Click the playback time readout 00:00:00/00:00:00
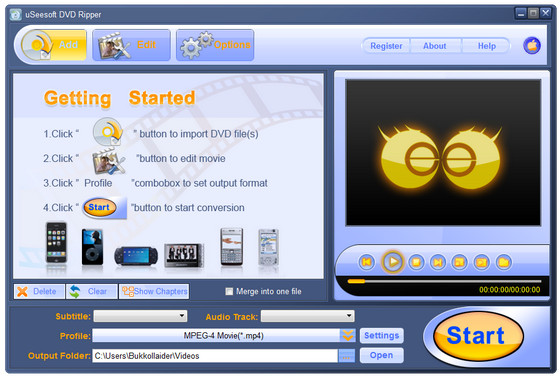 pos(510,290)
